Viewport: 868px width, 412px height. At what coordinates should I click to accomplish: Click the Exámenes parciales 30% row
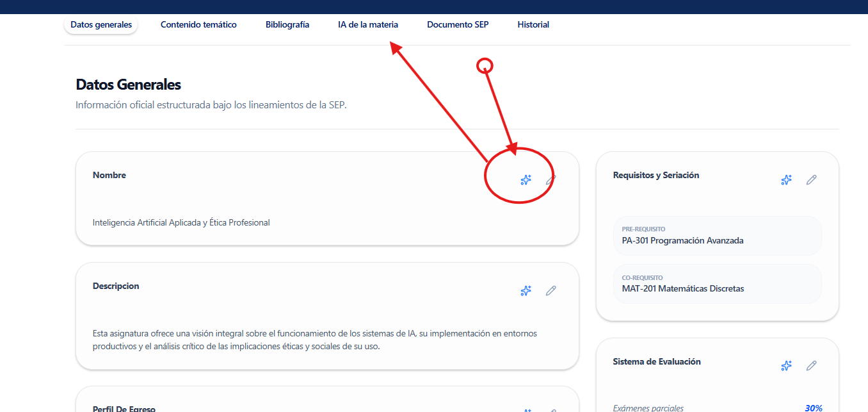717,408
